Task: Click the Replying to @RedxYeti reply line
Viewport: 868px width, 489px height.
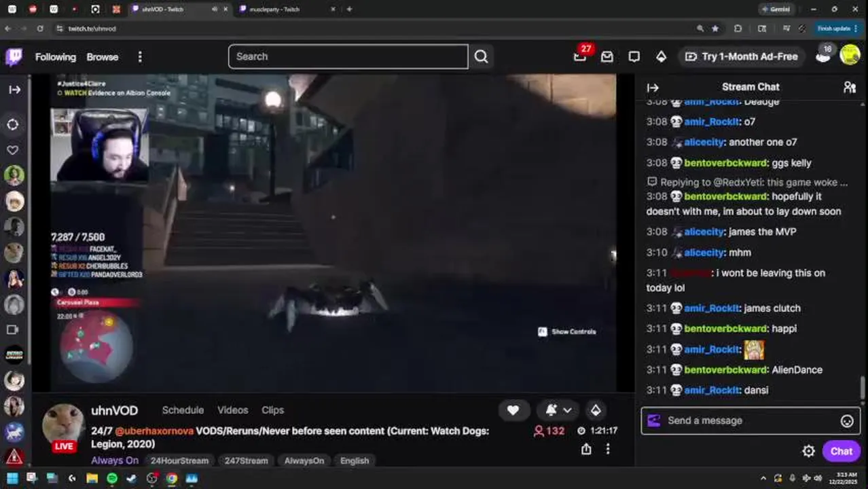Action: point(747,182)
